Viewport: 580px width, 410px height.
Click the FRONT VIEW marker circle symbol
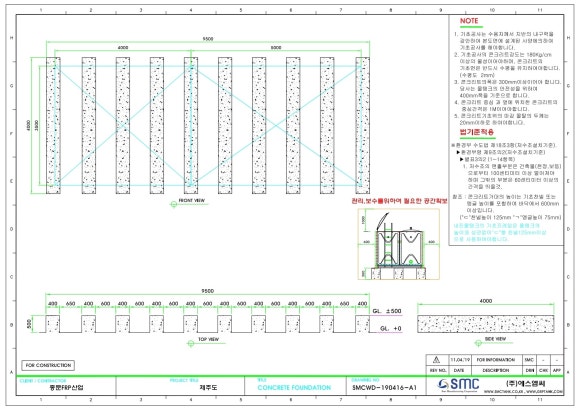click(x=174, y=204)
